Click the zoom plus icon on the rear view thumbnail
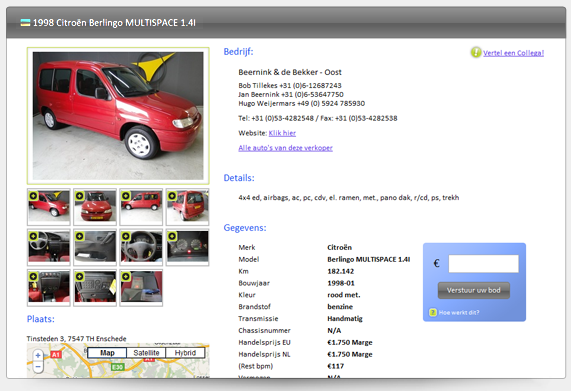The height and width of the screenshot is (391, 571). tap(172, 196)
